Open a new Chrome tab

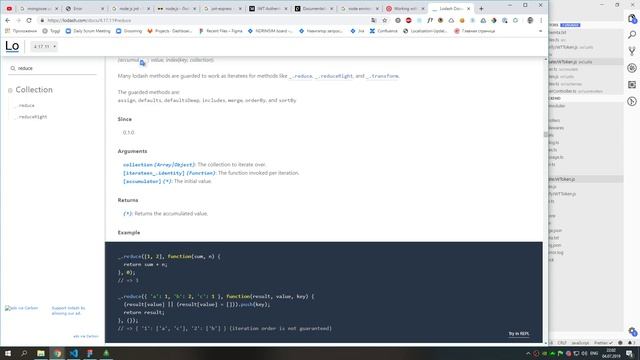tap(481, 8)
